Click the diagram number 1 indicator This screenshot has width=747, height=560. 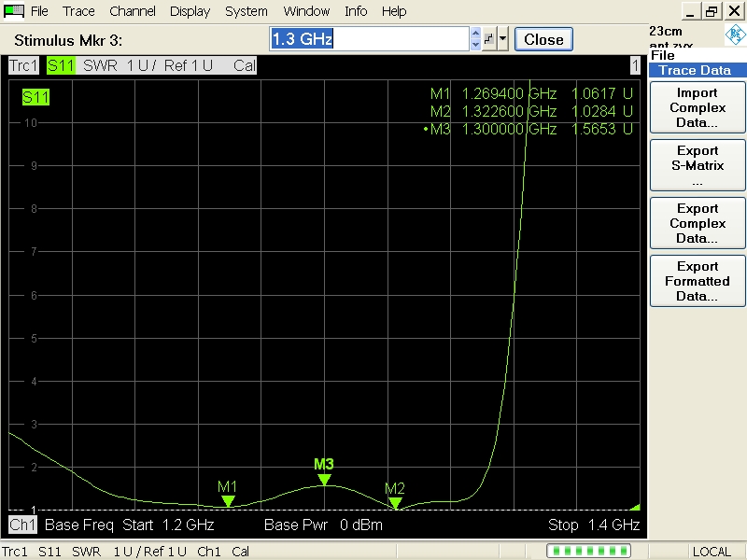tap(635, 65)
